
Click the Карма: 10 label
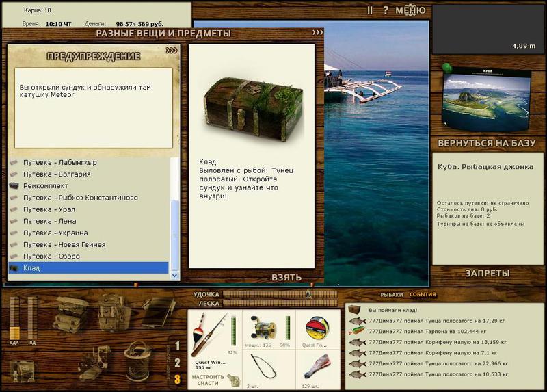38,10
